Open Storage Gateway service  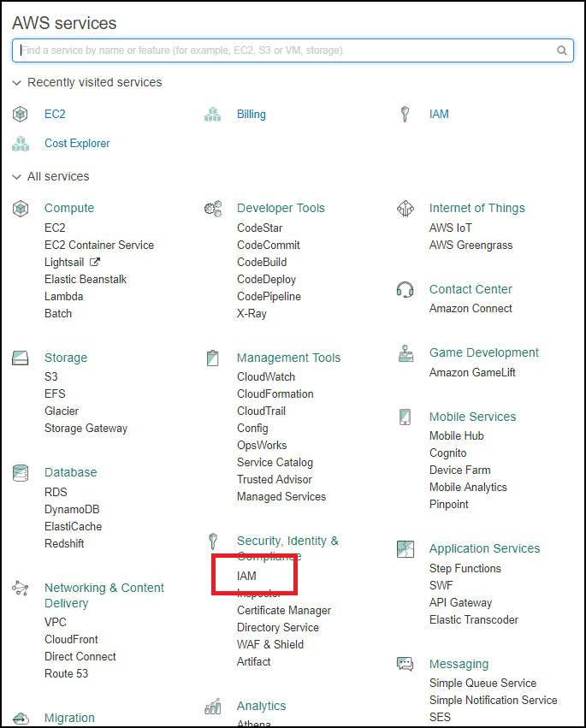(86, 429)
